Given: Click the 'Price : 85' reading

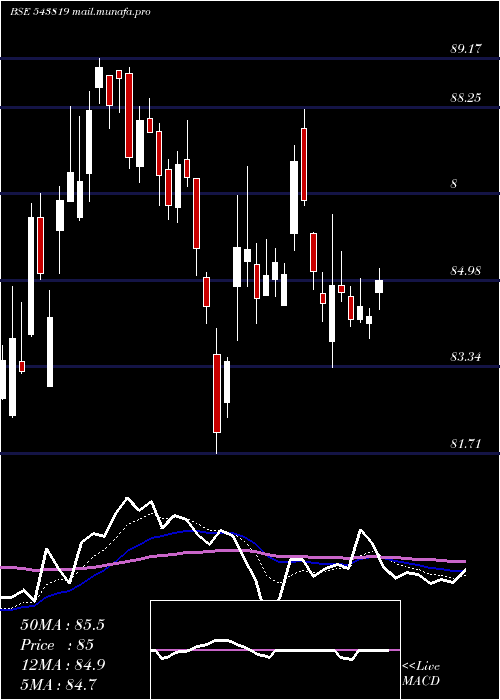Looking at the screenshot, I should tap(57, 645).
